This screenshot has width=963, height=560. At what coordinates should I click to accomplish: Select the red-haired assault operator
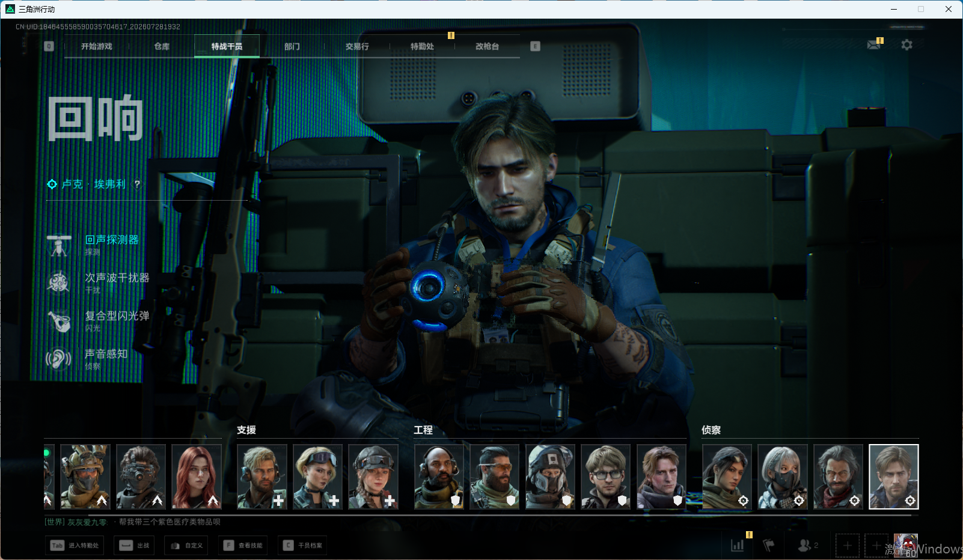(197, 476)
